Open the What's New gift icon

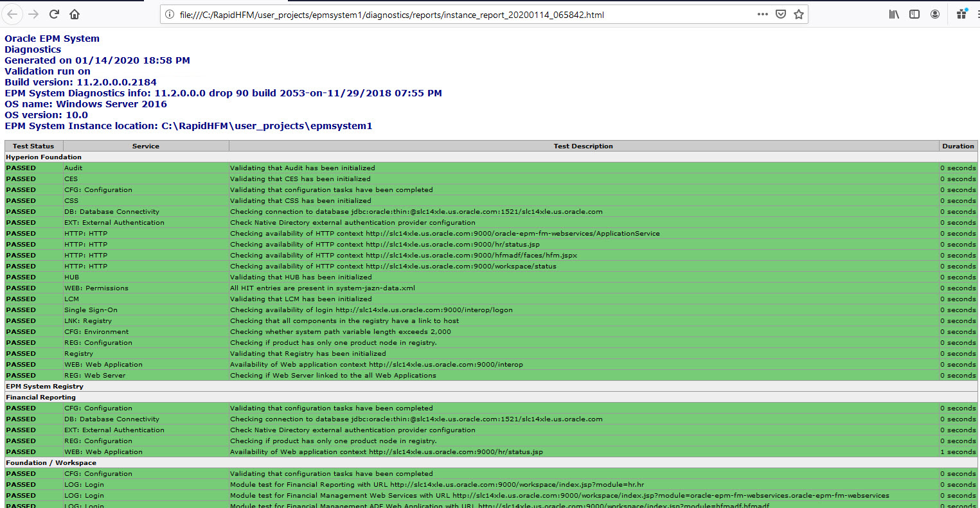(962, 14)
